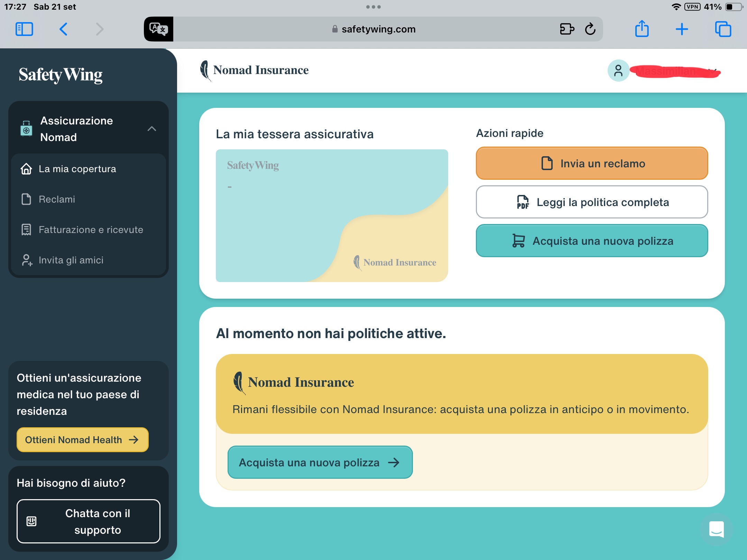Click the insurance card thumbnail
The height and width of the screenshot is (560, 747).
click(332, 216)
